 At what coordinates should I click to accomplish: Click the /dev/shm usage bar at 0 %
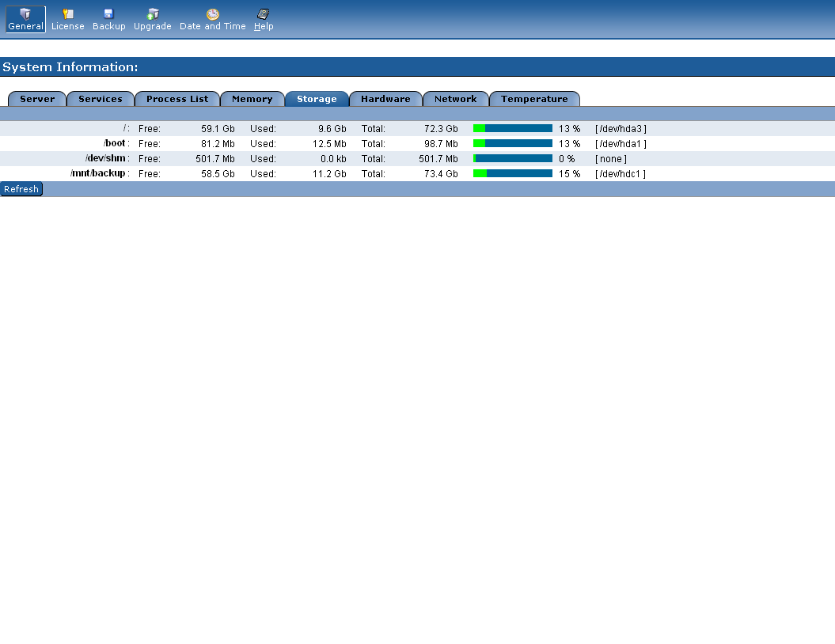[x=513, y=158]
